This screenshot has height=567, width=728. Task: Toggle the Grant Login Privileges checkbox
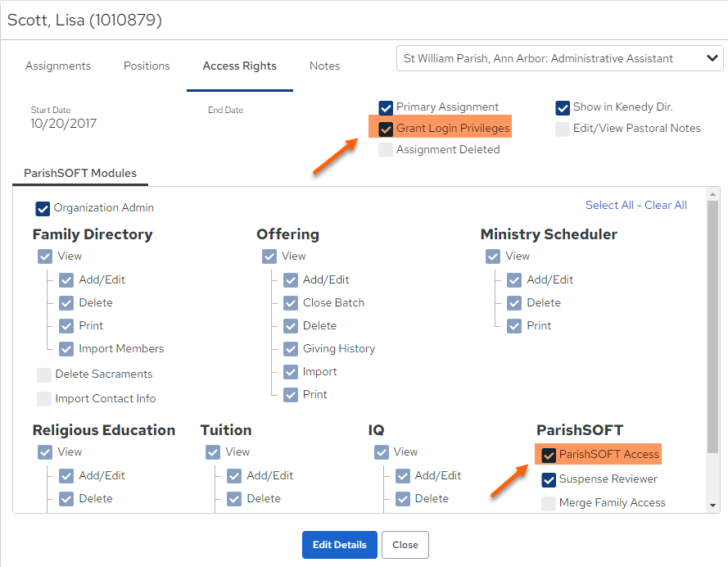[x=386, y=129]
